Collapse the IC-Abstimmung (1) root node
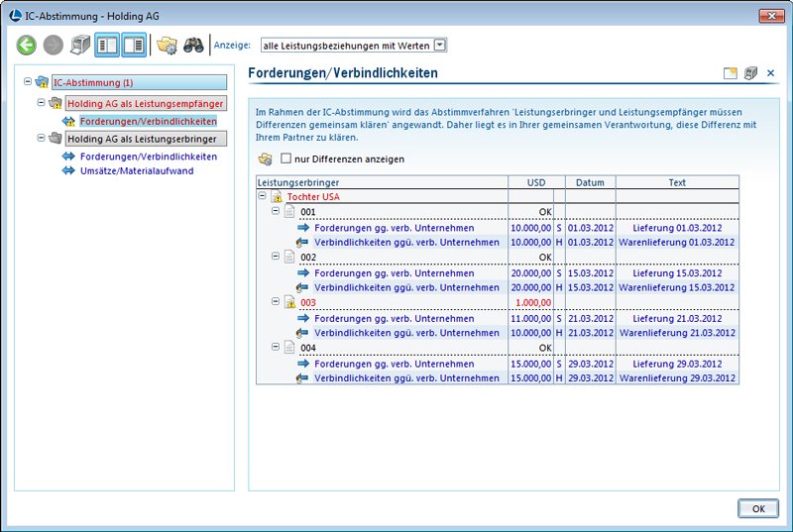The height and width of the screenshot is (532, 793). tap(27, 82)
